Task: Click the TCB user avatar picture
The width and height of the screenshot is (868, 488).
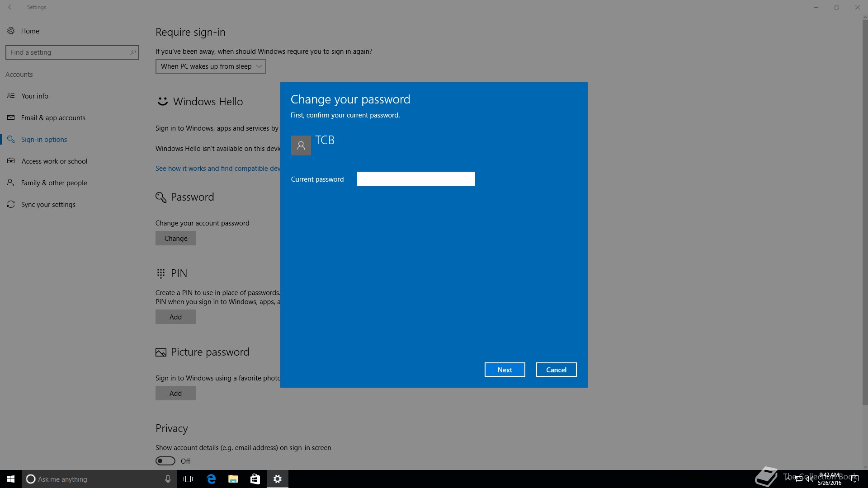Action: click(301, 145)
